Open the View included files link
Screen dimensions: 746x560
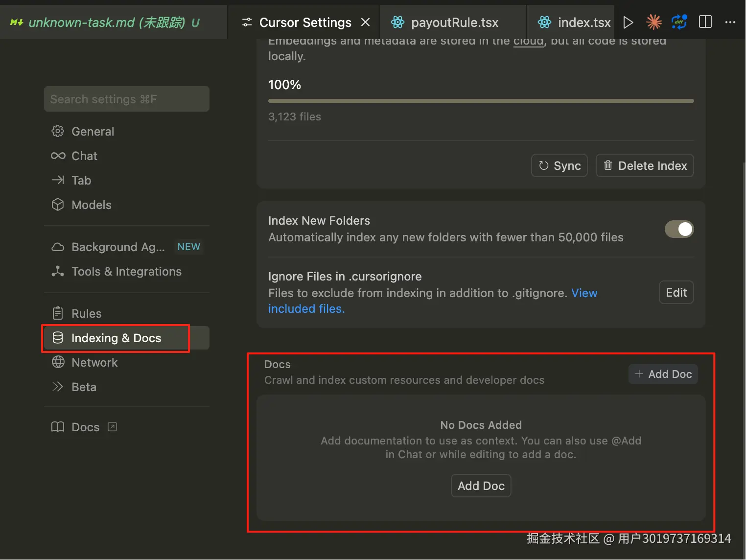(584, 293)
